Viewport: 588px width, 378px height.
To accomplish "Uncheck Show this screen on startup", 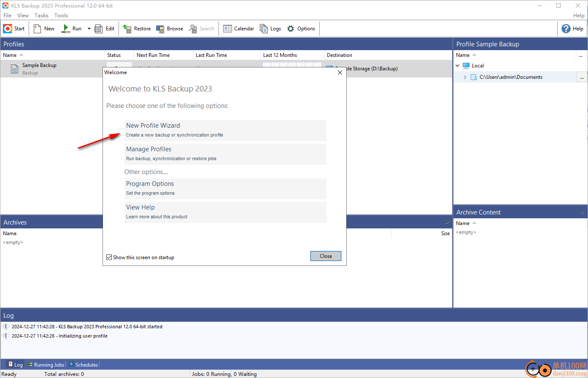I will [x=109, y=257].
